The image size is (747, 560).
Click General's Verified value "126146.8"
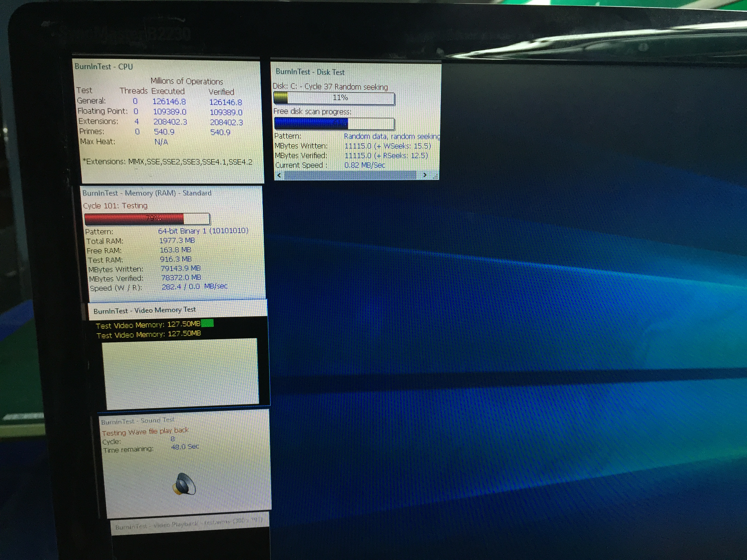226,102
